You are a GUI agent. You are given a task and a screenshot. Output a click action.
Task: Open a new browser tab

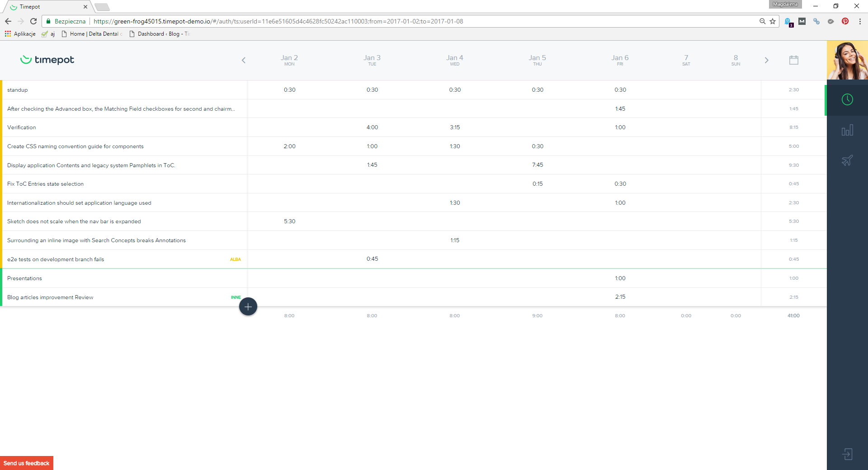pos(102,7)
